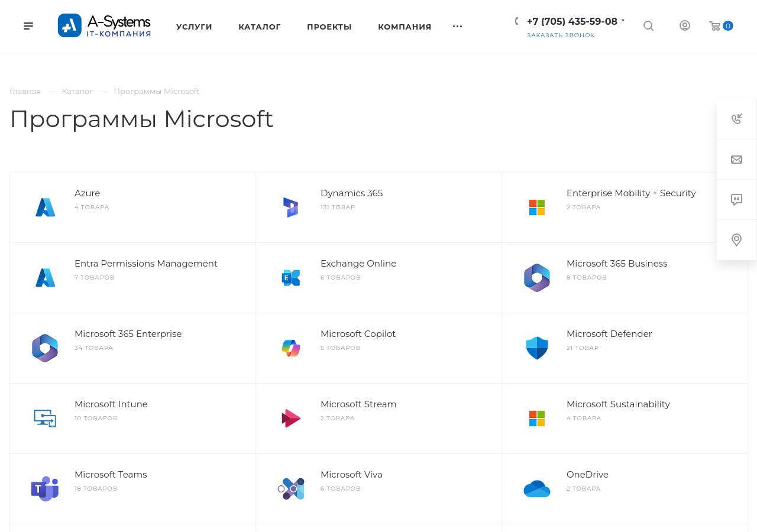Open the Microsoft Stream title link
Screen dimensions: 757x532
[x=358, y=404]
